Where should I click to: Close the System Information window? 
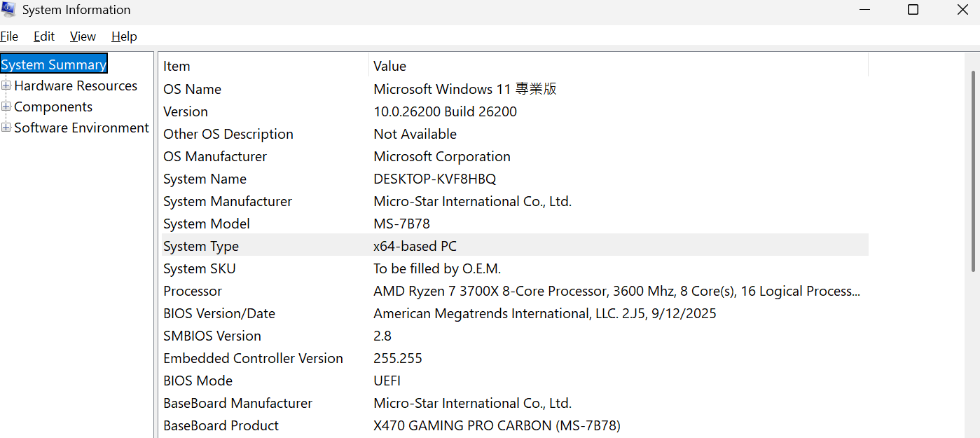[962, 10]
